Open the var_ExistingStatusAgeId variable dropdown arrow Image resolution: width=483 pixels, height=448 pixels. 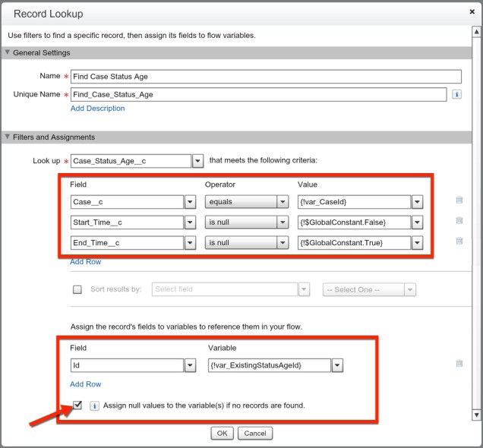(x=337, y=365)
